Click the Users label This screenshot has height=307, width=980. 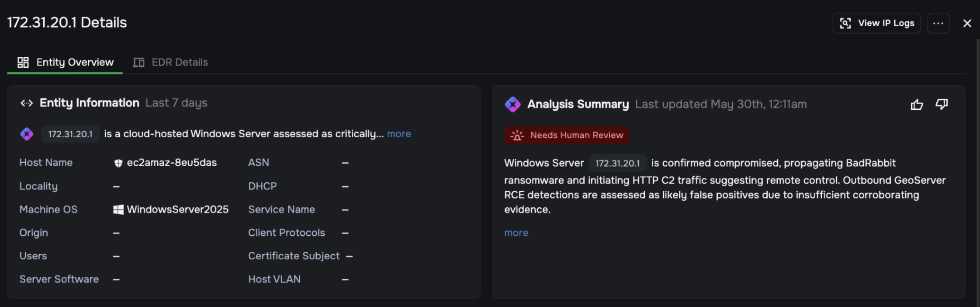[33, 256]
